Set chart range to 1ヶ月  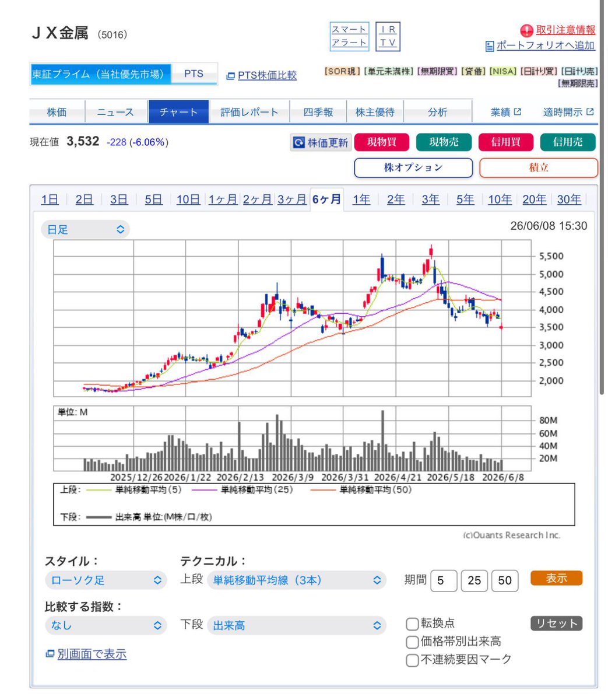(223, 199)
